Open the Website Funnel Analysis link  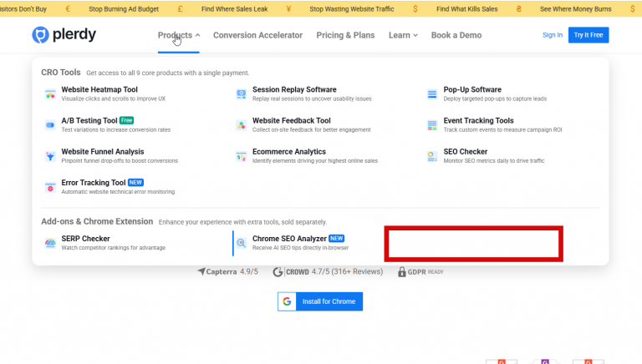(x=103, y=152)
